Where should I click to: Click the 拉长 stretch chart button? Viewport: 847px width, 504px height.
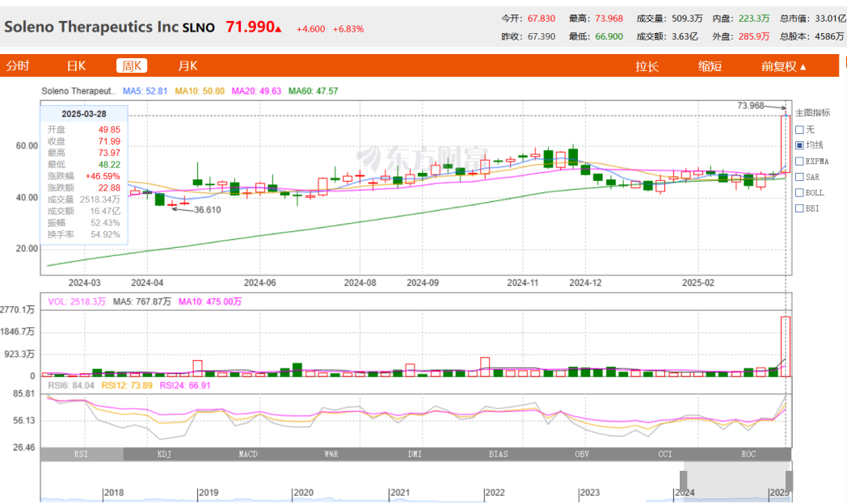[x=647, y=66]
